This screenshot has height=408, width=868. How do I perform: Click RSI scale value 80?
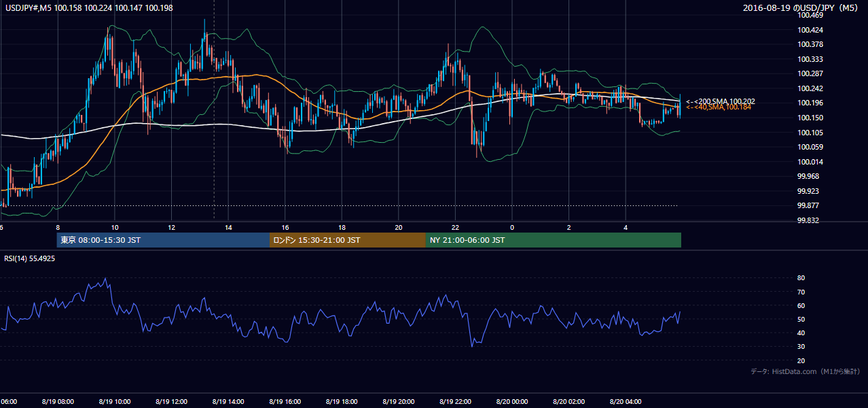[x=801, y=278]
